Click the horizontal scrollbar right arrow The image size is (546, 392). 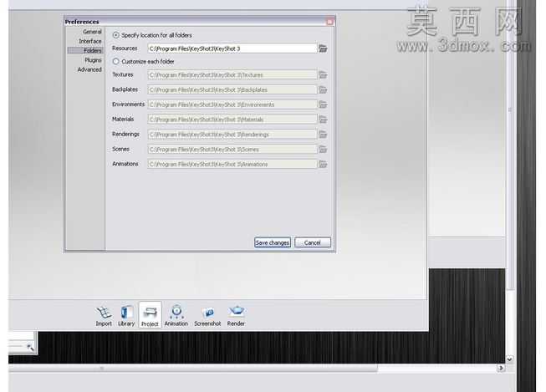tap(501, 368)
